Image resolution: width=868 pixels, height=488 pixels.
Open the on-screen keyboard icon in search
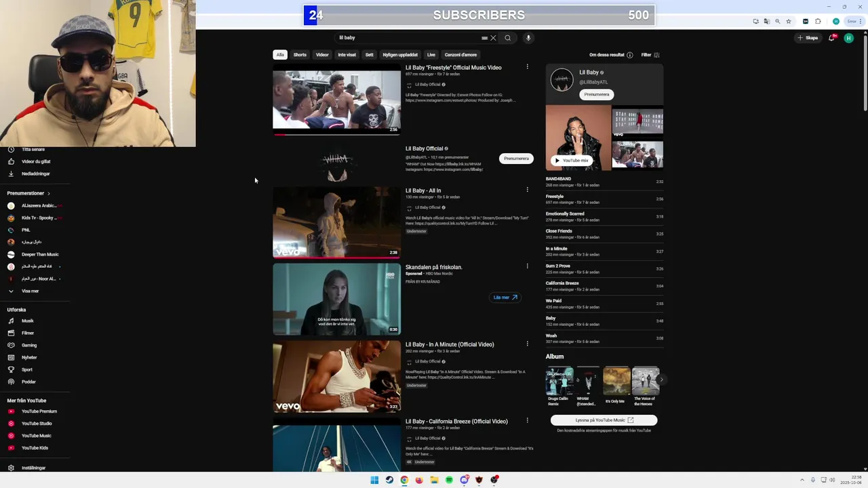coord(484,38)
